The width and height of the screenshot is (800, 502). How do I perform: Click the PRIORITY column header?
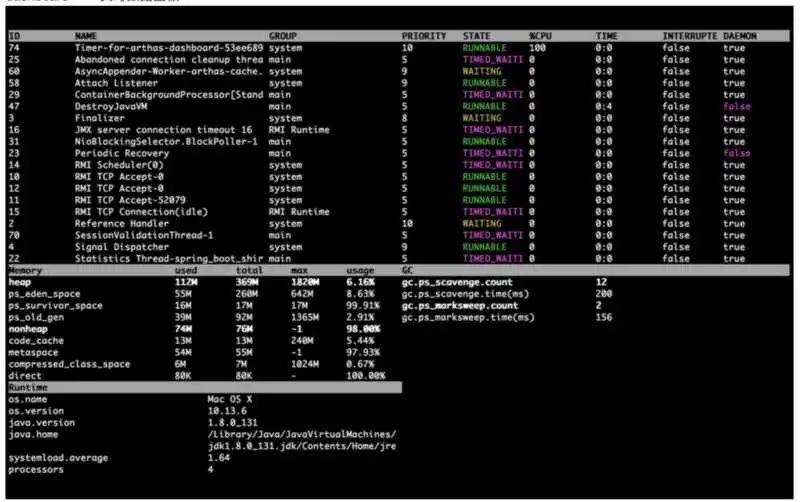pos(423,36)
